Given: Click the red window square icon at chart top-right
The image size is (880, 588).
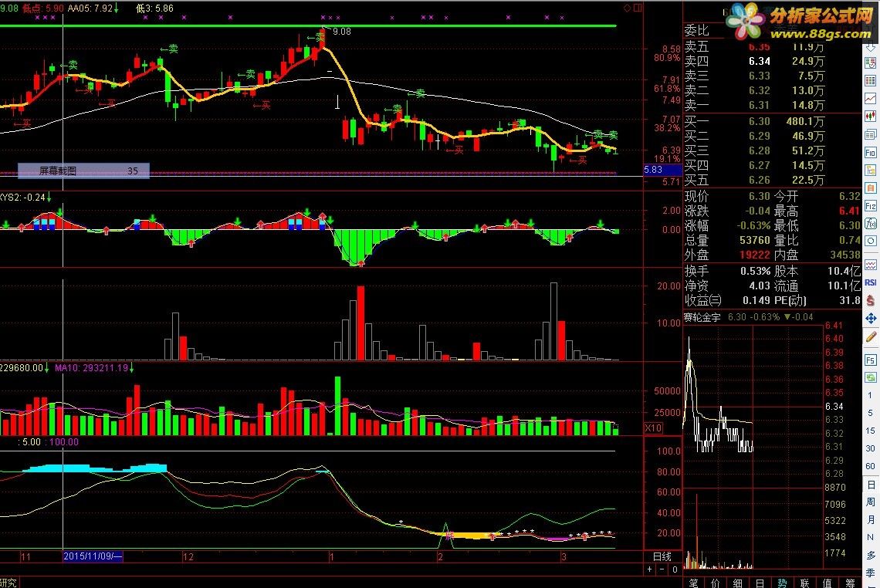Looking at the screenshot, I should click(x=638, y=8).
